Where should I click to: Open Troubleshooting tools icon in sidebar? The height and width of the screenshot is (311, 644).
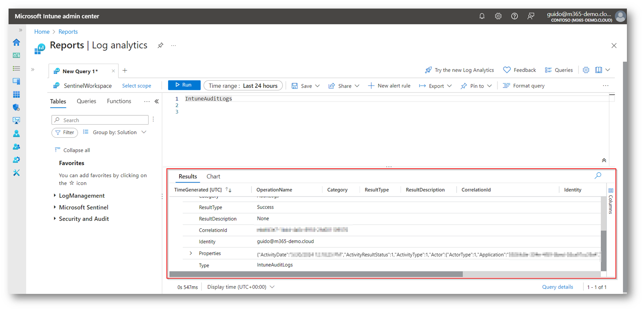tap(16, 173)
